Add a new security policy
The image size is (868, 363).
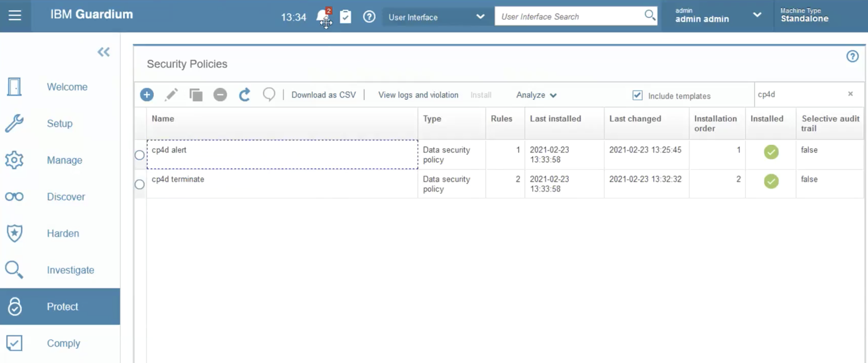tap(147, 95)
